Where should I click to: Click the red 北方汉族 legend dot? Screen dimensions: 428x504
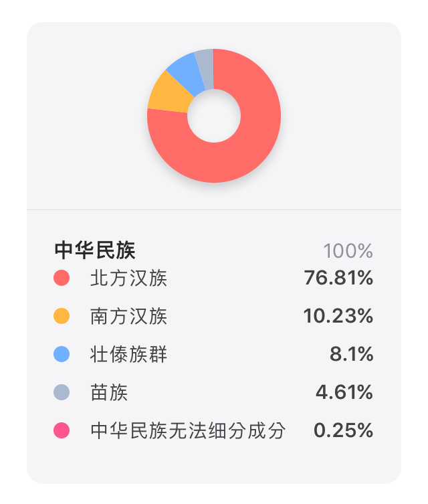click(x=62, y=278)
